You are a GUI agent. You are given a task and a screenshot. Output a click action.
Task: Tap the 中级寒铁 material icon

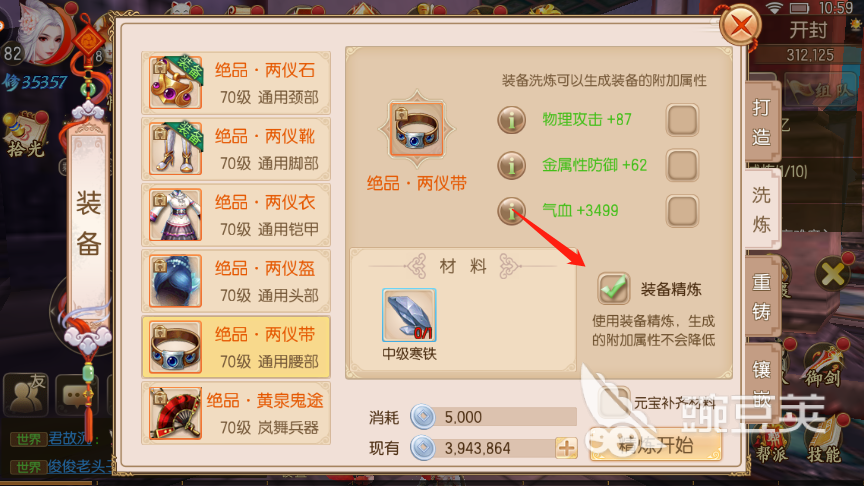coord(409,315)
